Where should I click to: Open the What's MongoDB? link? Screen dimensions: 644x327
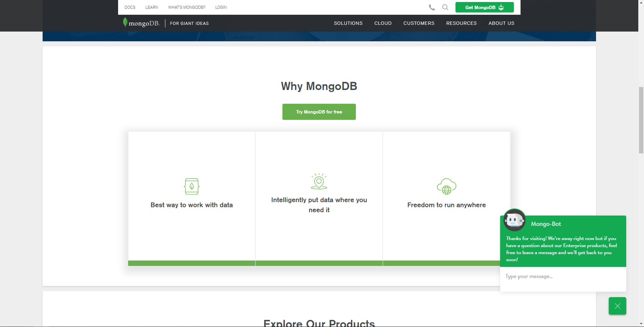coord(187,7)
